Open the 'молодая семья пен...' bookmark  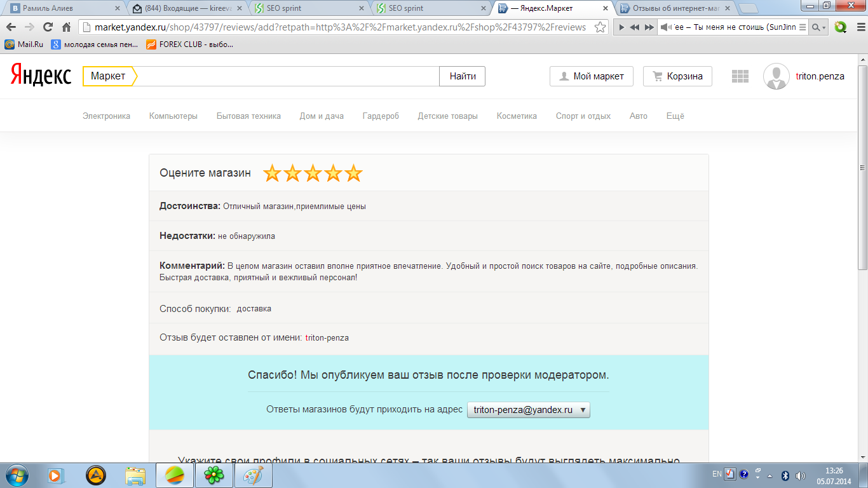click(94, 44)
